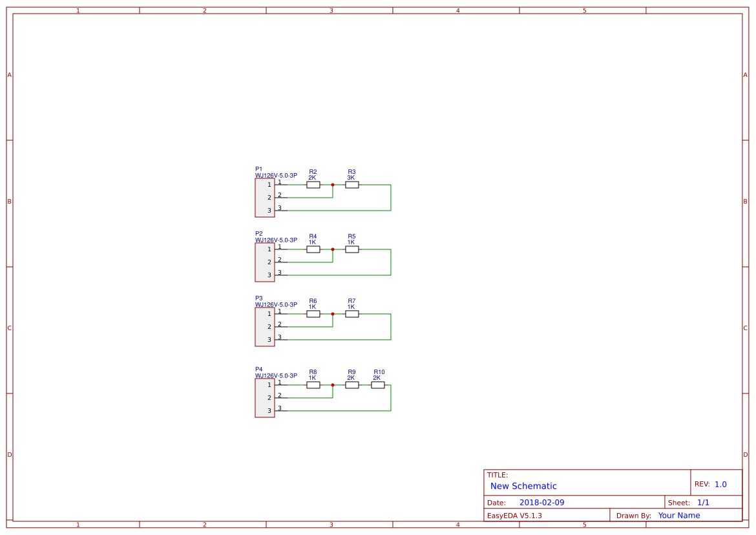This screenshot has width=756, height=535.
Task: Select resistor R6 labeled 1K
Action: coord(313,313)
